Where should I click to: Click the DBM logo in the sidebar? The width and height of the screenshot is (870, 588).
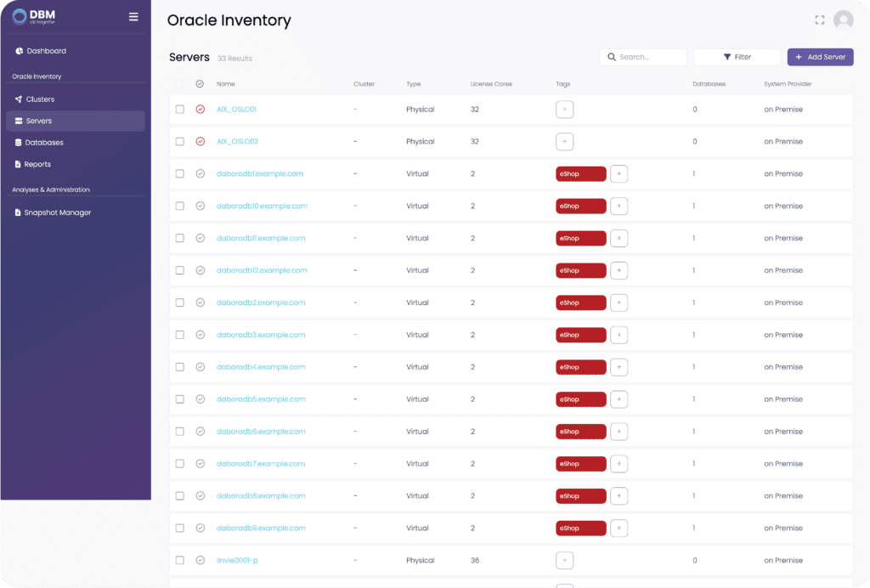(34, 17)
